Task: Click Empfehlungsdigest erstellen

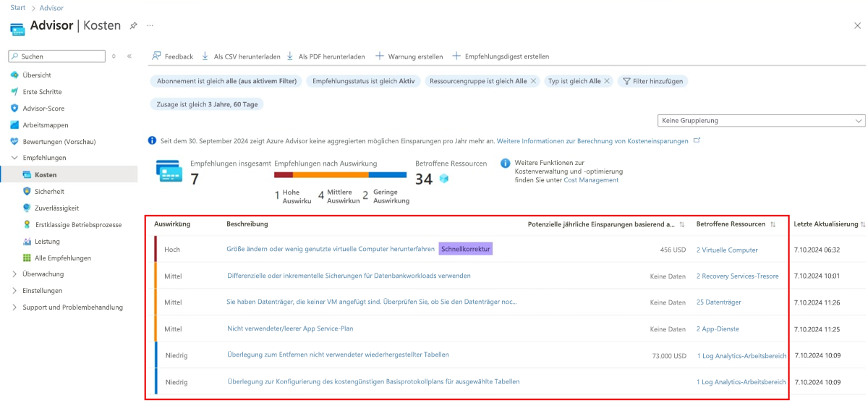Action: click(x=501, y=56)
